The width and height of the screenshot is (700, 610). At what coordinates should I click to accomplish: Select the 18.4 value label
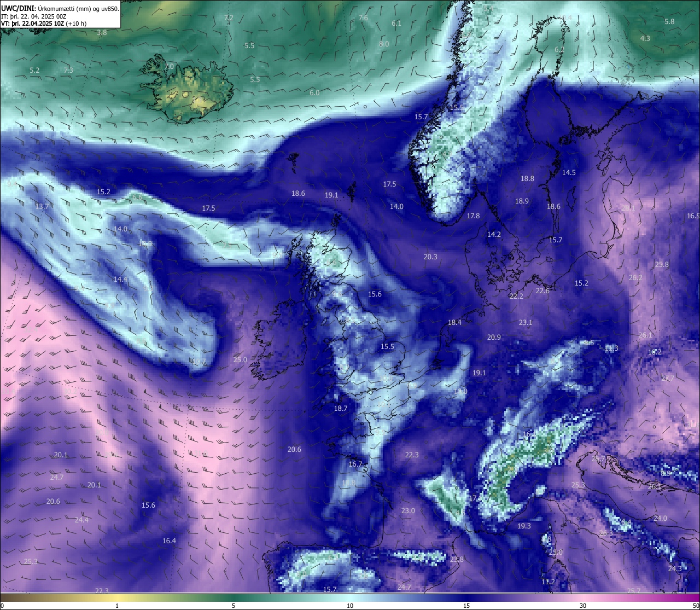454,322
